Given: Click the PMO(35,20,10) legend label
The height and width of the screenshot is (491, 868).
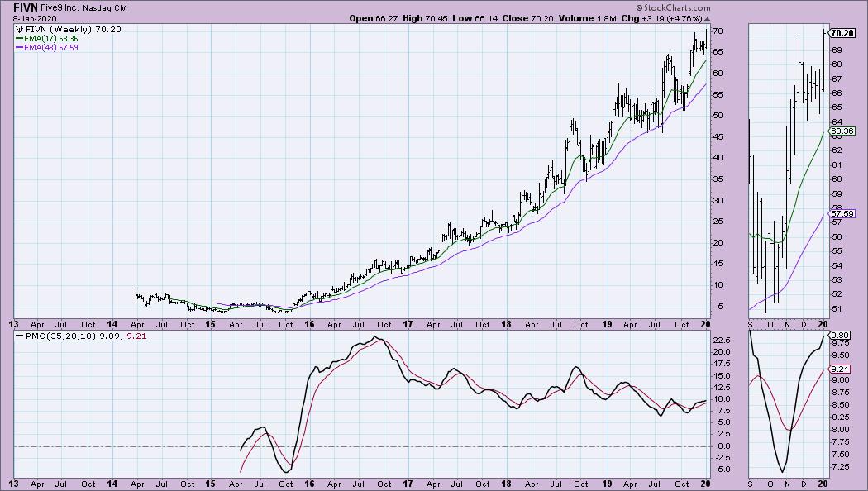Looking at the screenshot, I should [x=61, y=336].
